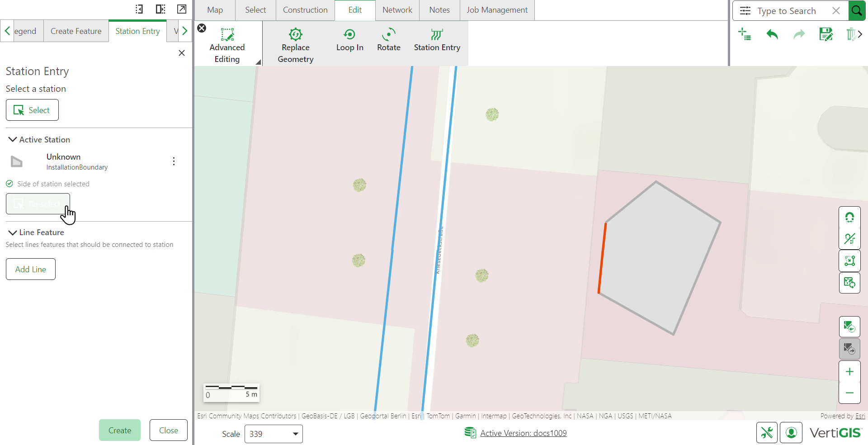Toggle the tracing tool on map
The image size is (868, 445).
[x=849, y=238]
